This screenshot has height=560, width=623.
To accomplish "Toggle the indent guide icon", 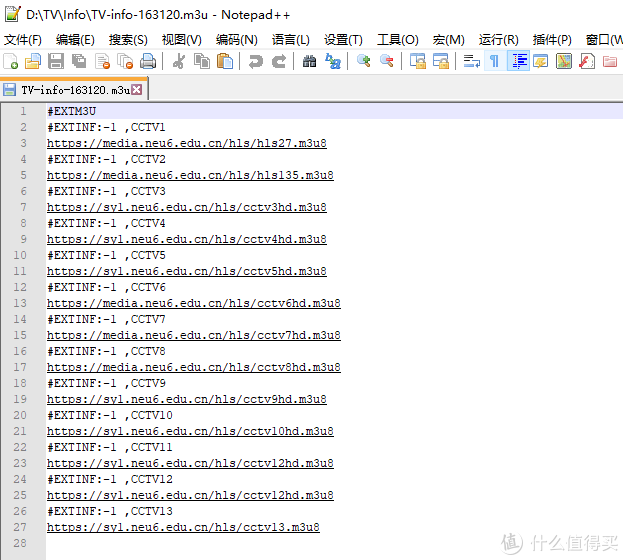I will coord(519,62).
